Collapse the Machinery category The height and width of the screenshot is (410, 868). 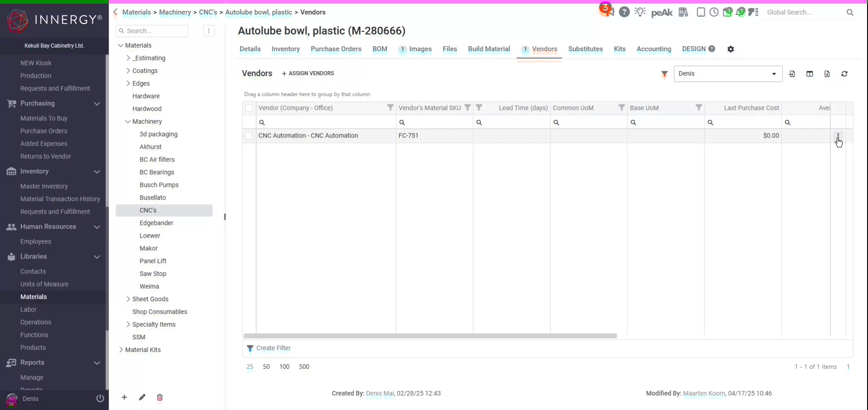pos(128,122)
